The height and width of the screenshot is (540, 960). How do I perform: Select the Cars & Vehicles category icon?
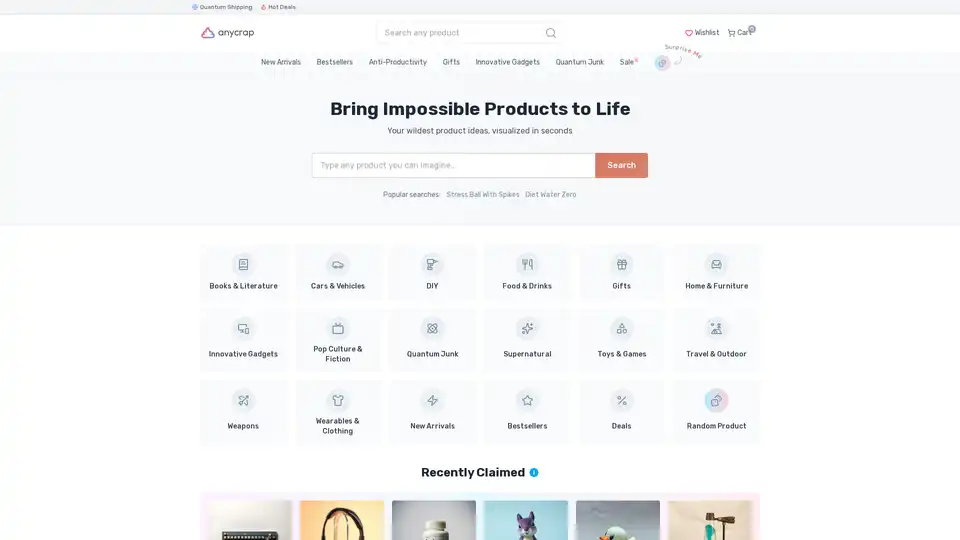coord(338,264)
